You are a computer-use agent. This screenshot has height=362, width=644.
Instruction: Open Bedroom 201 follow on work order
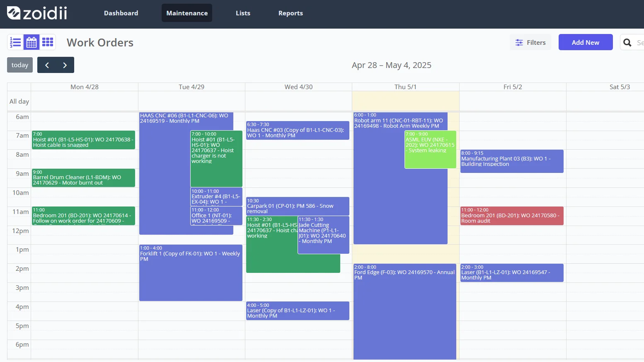[x=83, y=216]
